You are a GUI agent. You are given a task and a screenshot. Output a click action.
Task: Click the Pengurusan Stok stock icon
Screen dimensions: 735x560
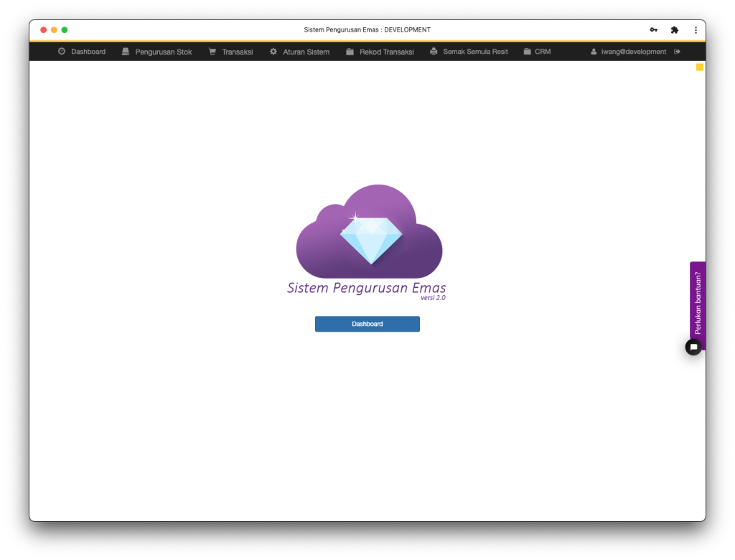[x=126, y=52]
